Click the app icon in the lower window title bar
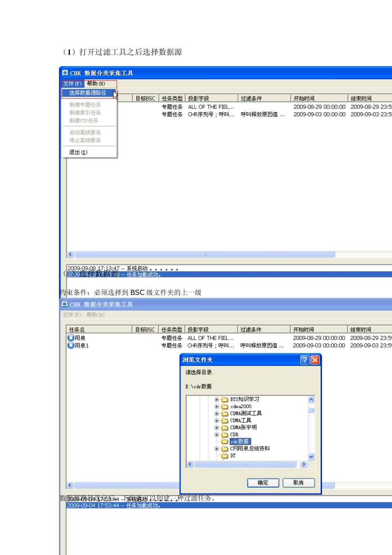Screen dimensions: 392x555 click(64, 304)
